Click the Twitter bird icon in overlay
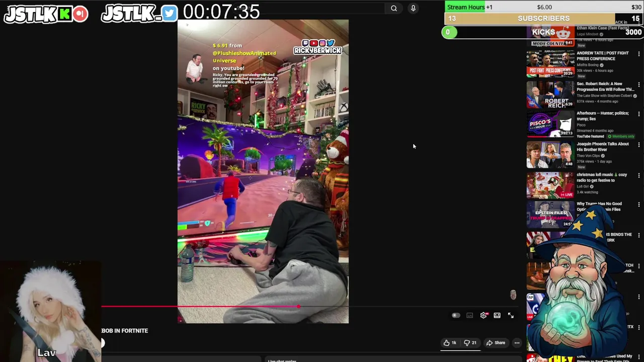Screen dimensions: 644x362 (170, 14)
